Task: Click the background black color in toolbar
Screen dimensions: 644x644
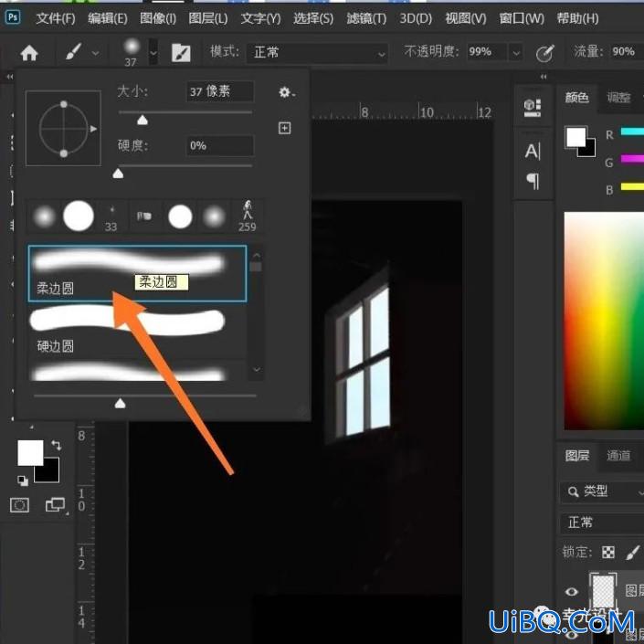Action: coord(49,472)
